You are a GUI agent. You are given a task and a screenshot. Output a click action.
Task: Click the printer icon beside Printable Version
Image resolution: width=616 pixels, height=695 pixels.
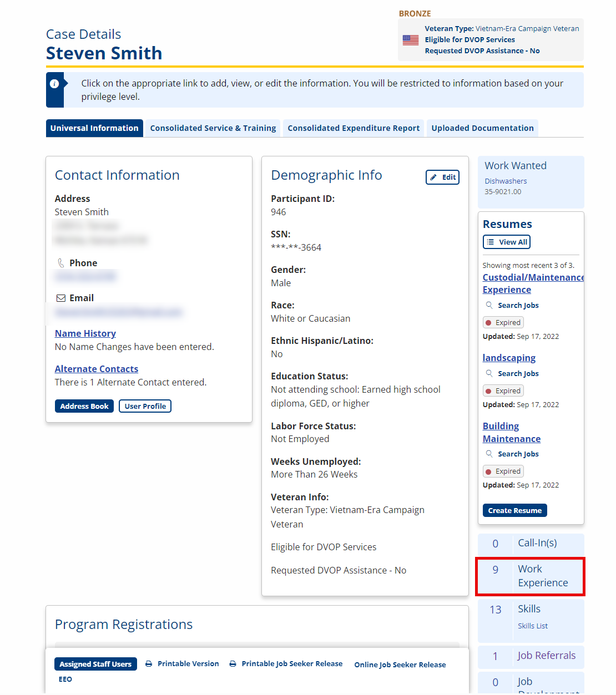pyautogui.click(x=149, y=664)
